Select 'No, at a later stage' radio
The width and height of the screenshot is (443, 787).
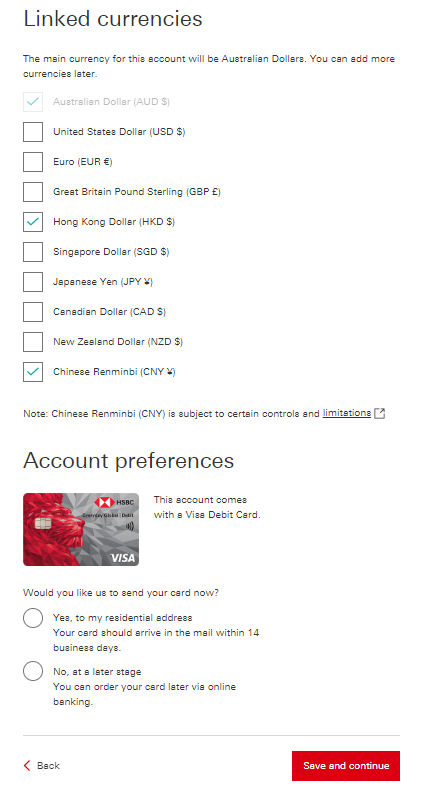coord(33,671)
